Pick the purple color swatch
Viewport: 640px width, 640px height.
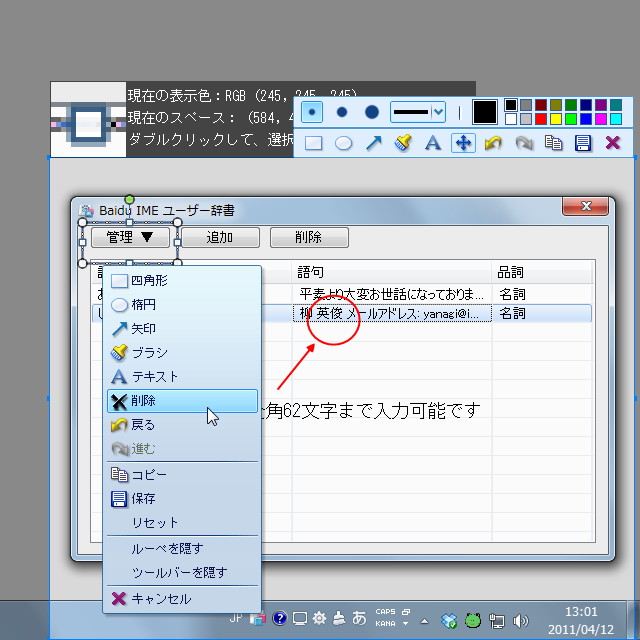tap(600, 105)
